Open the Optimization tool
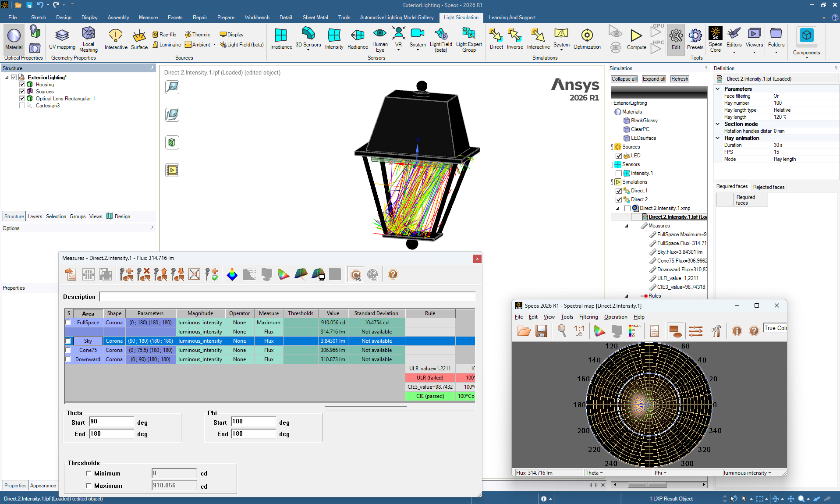Image resolution: width=840 pixels, height=504 pixels. [587, 39]
